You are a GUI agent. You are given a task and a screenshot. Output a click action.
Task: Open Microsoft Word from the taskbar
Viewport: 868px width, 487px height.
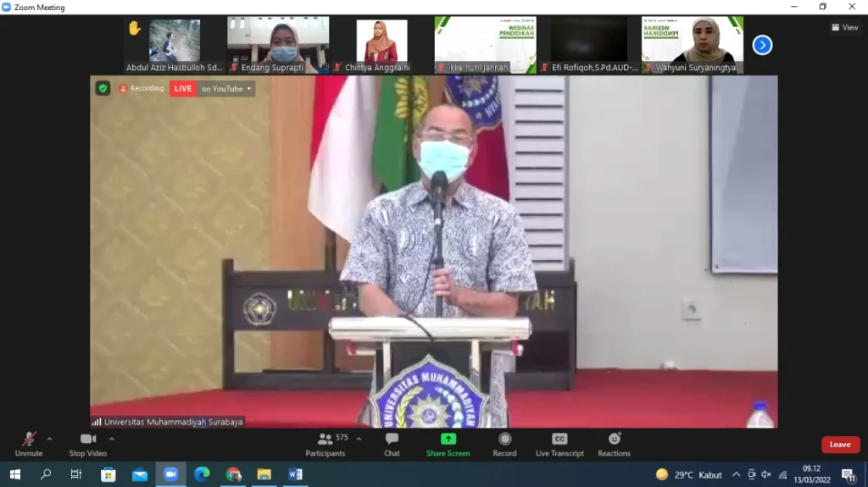point(295,474)
